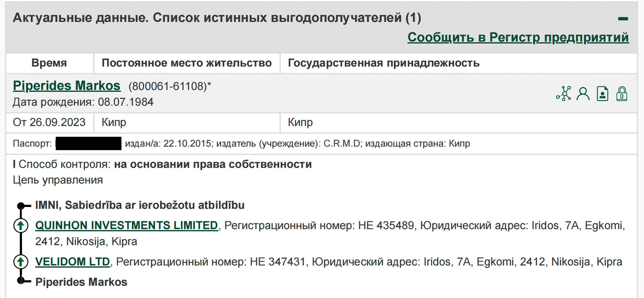Click the Государственная принадлежность column header
Viewport: 644px width, 298px height.
[x=385, y=63]
